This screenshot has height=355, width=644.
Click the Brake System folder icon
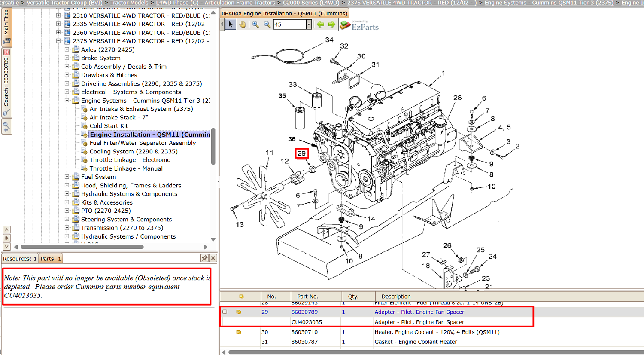(76, 58)
